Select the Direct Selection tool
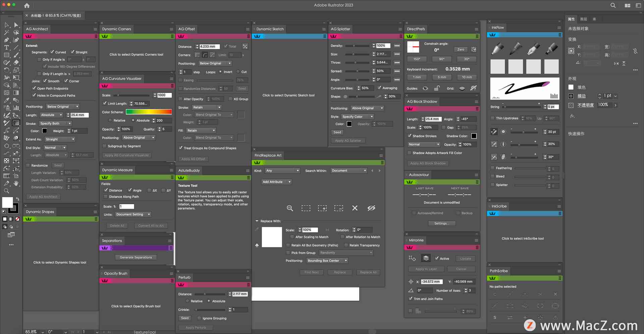 click(x=16, y=25)
